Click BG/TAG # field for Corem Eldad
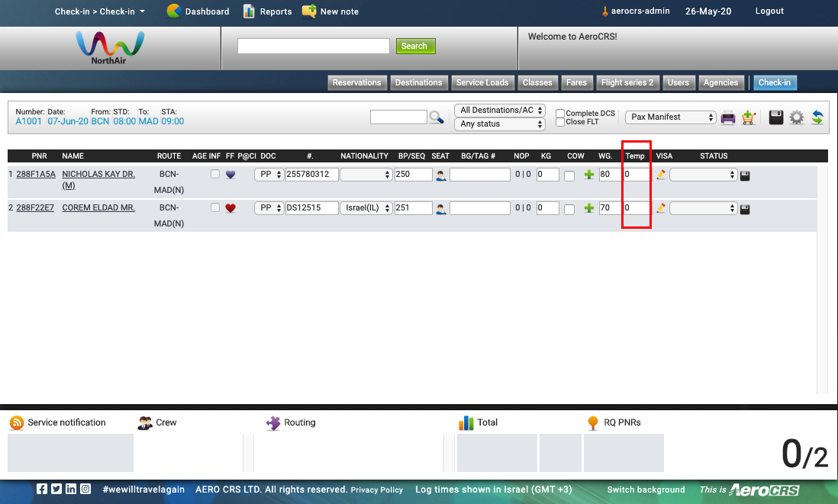The width and height of the screenshot is (838, 504). pos(480,208)
